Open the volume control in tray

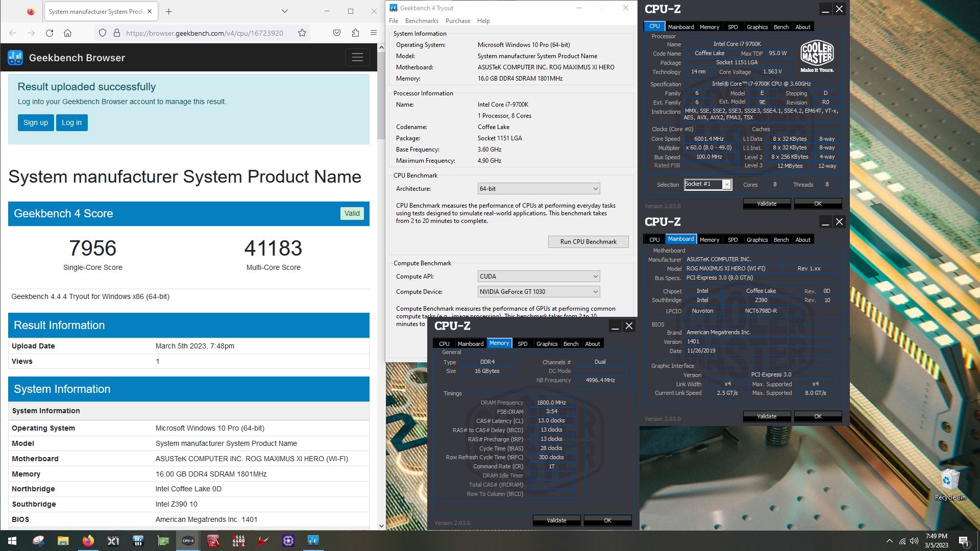[x=914, y=541]
